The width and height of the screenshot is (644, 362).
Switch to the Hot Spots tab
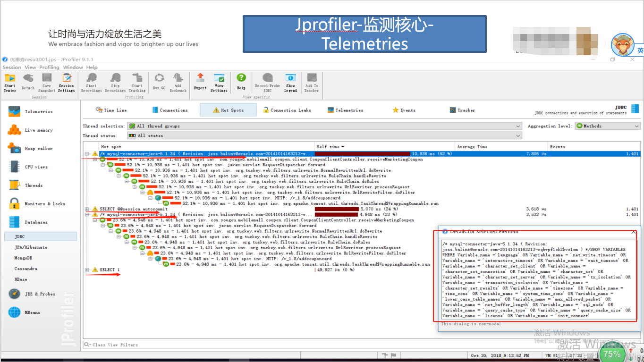tap(228, 110)
